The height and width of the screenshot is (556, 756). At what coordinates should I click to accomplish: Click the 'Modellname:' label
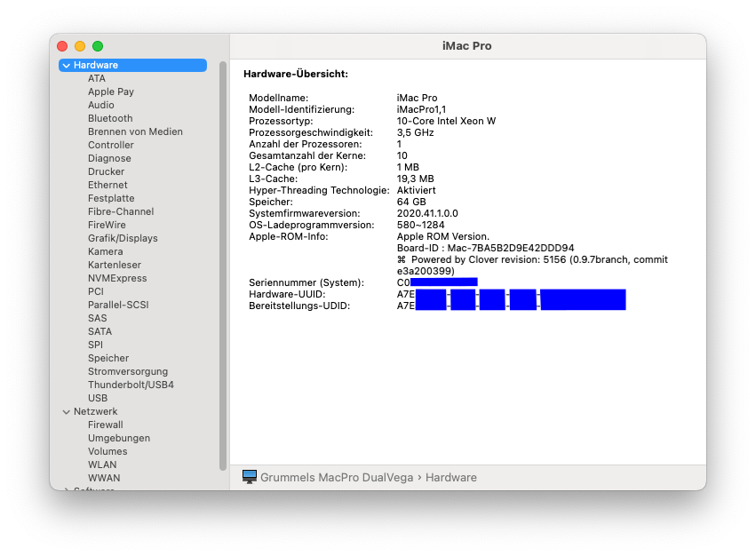pos(278,98)
